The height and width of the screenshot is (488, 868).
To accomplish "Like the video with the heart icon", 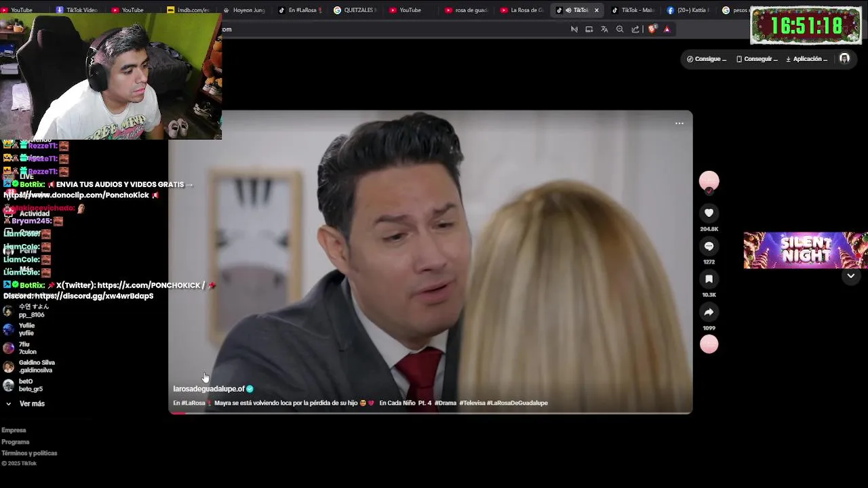I will [709, 213].
